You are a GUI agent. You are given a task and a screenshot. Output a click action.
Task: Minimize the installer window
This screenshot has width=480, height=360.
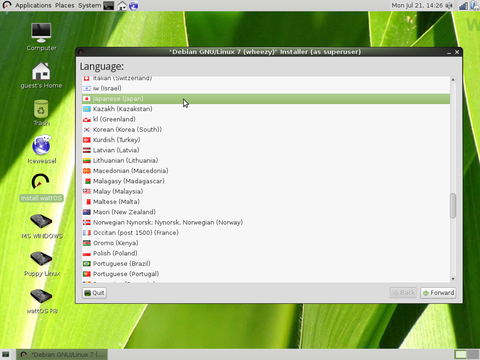(449, 52)
